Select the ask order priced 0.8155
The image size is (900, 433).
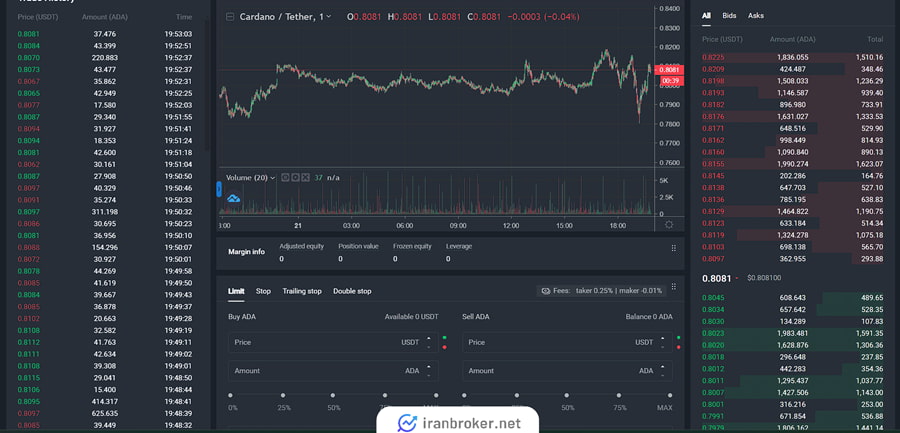tap(793, 164)
